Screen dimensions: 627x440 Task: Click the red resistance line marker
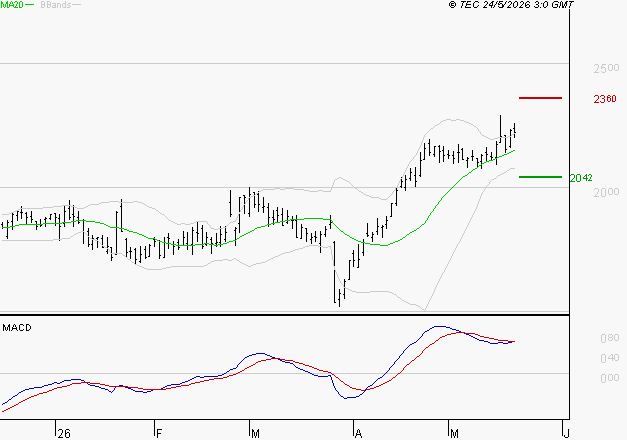(540, 98)
